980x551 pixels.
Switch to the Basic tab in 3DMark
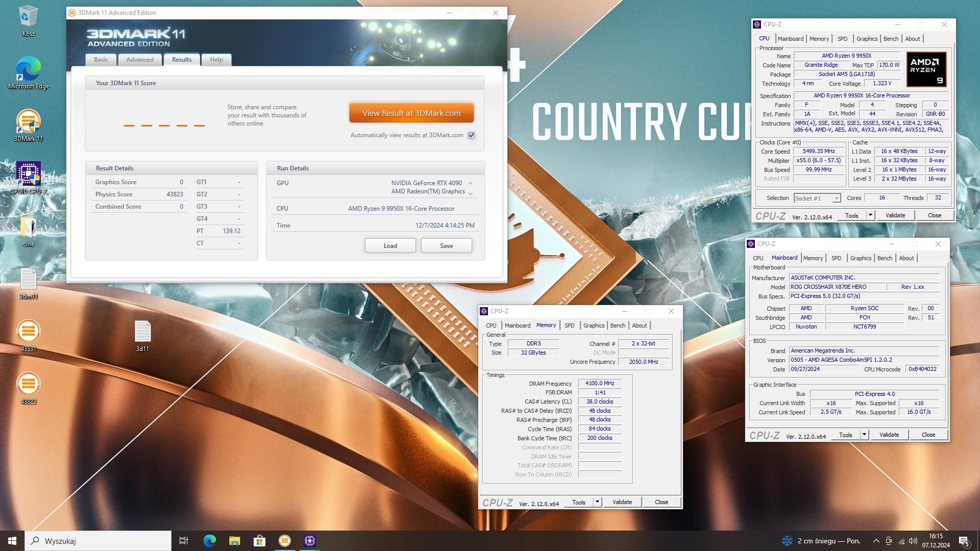point(101,60)
